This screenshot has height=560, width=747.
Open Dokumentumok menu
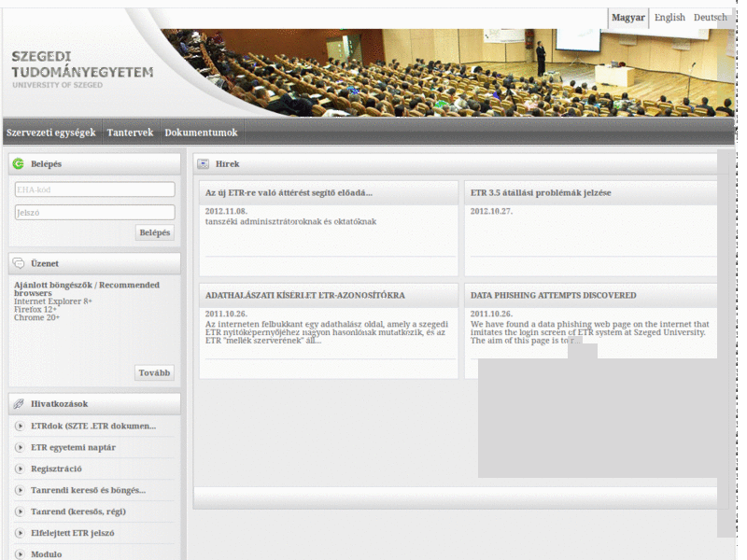pyautogui.click(x=201, y=133)
